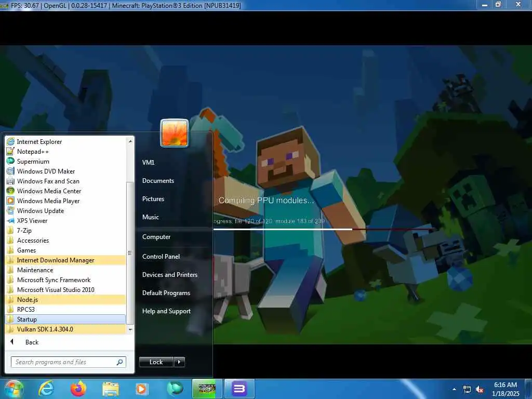Launch XPS Viewer
Image resolution: width=532 pixels, height=399 pixels.
tap(65, 220)
